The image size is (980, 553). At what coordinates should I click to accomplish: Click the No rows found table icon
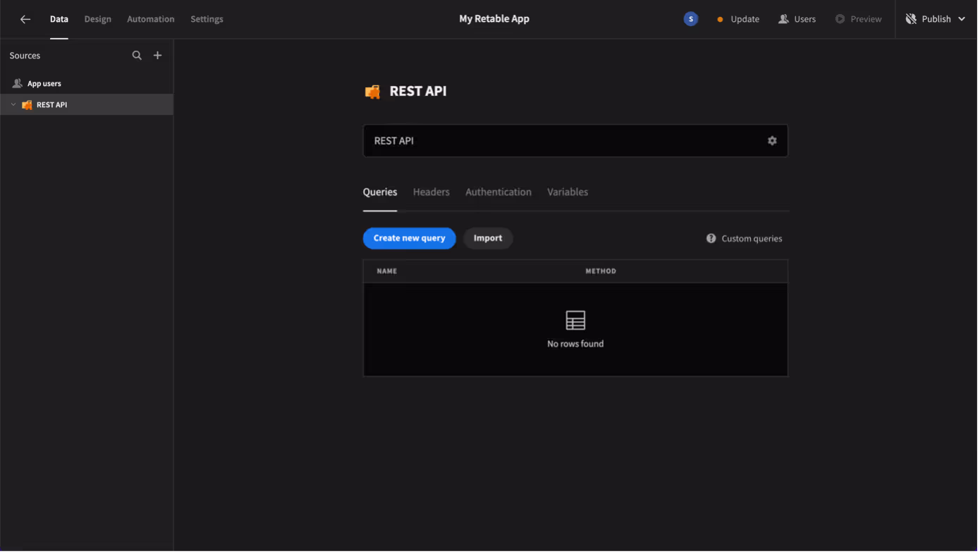(575, 321)
